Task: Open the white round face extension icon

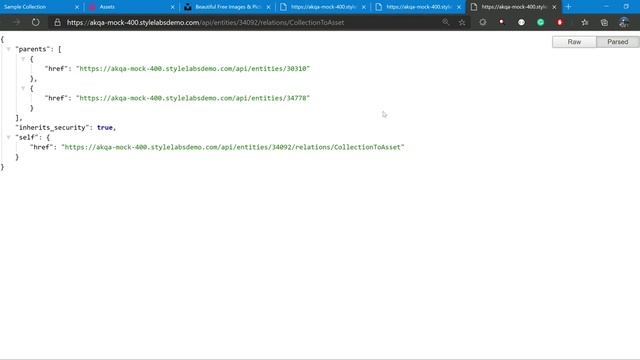Action: tap(521, 22)
